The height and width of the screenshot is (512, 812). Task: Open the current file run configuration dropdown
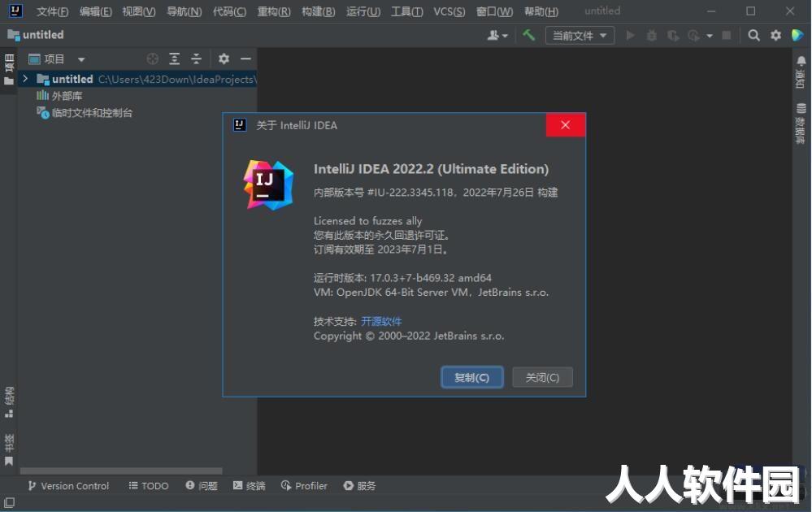click(580, 35)
